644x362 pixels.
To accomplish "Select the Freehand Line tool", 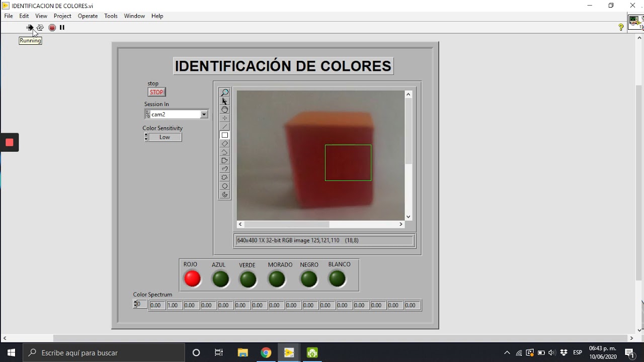I will point(225,169).
